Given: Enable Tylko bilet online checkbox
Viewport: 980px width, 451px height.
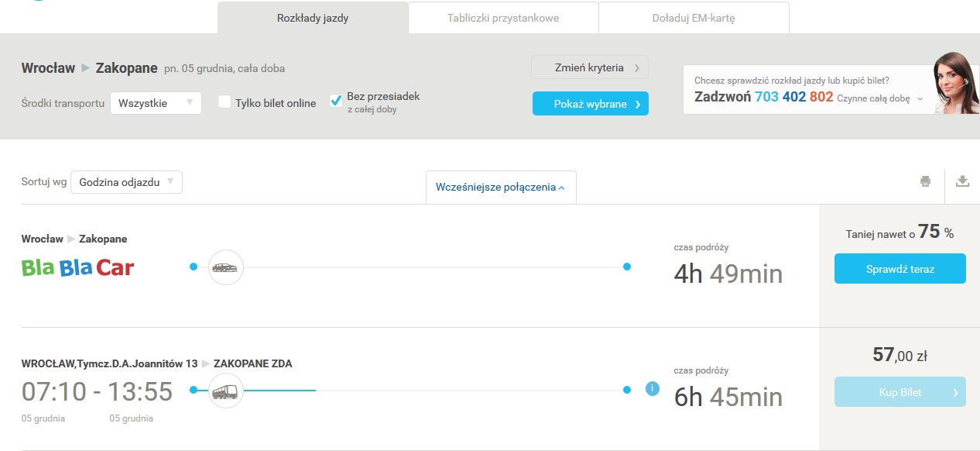Looking at the screenshot, I should (224, 102).
